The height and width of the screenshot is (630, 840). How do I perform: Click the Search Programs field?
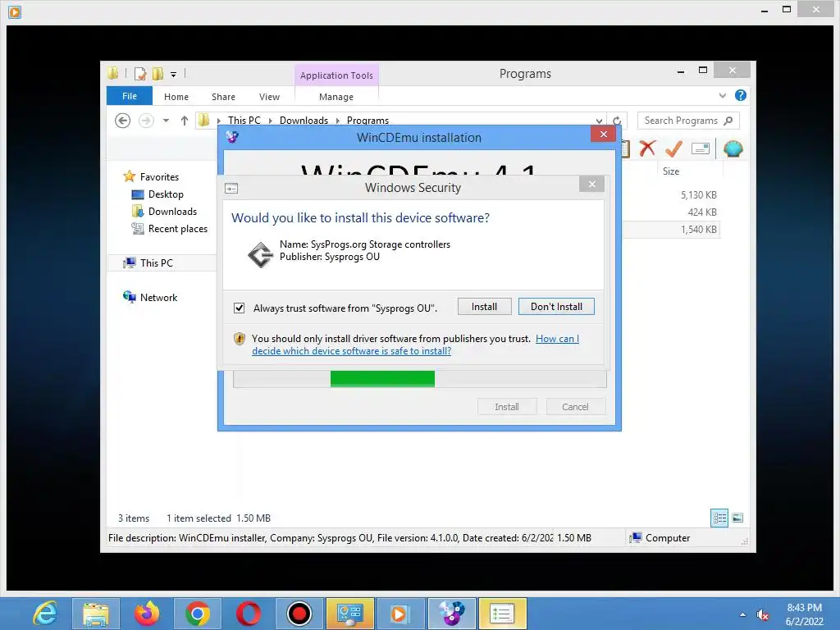click(x=688, y=121)
